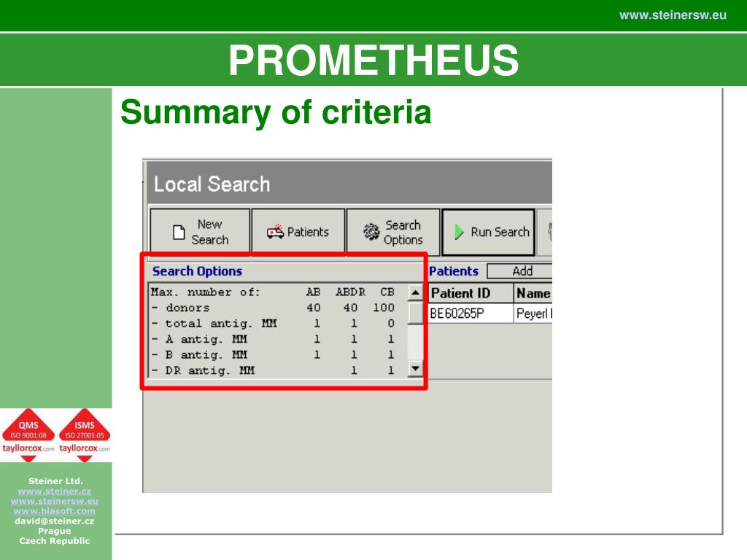Start the search with Run Search
The width and height of the screenshot is (747, 560).
pyautogui.click(x=488, y=232)
